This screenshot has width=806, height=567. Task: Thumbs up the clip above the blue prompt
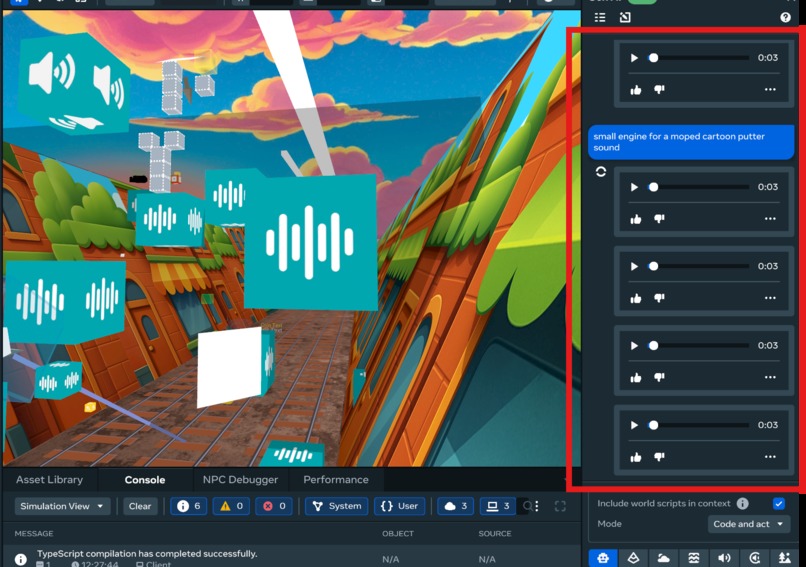coord(636,90)
